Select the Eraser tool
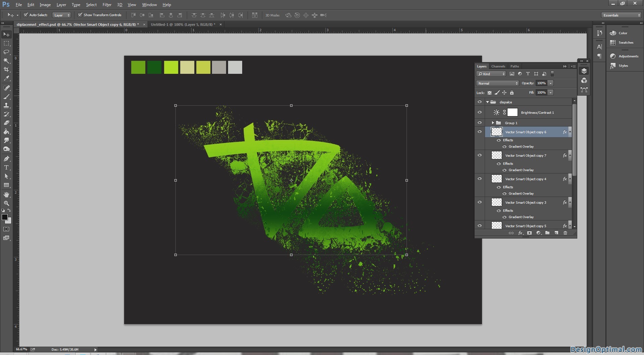 coord(6,123)
